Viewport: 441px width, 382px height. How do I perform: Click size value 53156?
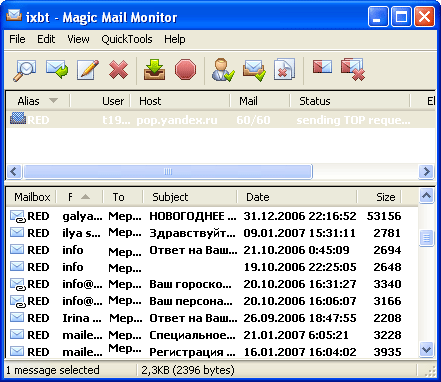tap(384, 216)
